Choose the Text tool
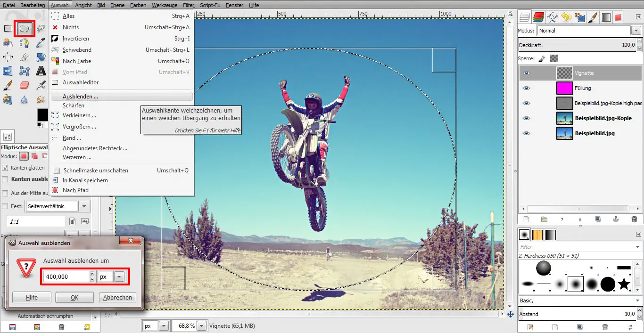The width and height of the screenshot is (644, 333). [x=41, y=71]
